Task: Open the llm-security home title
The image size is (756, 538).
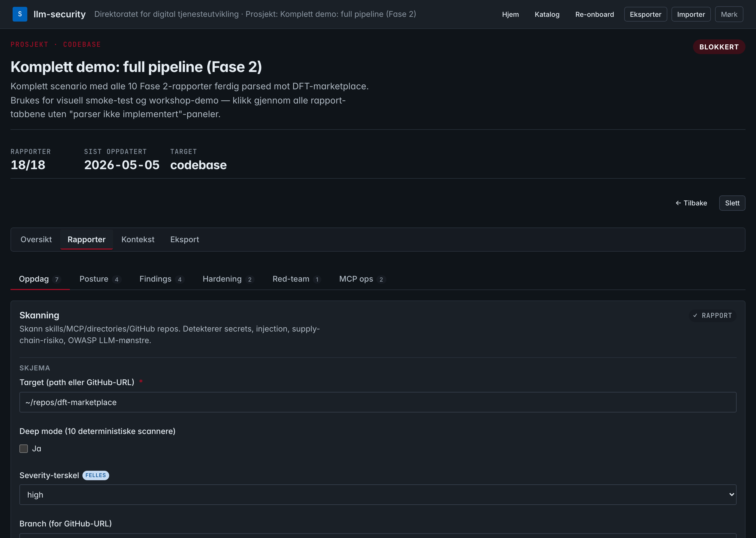Action: tap(60, 14)
